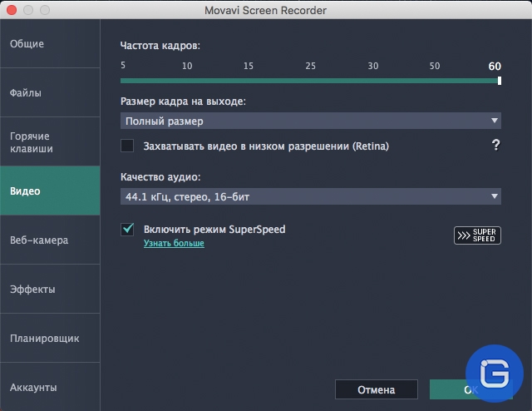Confirm settings with the OK button

click(471, 389)
